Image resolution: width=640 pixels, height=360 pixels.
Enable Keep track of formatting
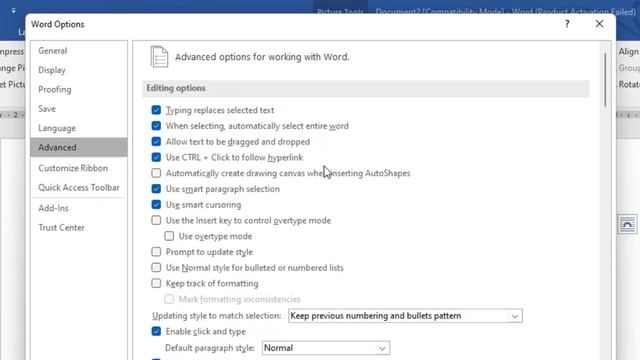[156, 283]
